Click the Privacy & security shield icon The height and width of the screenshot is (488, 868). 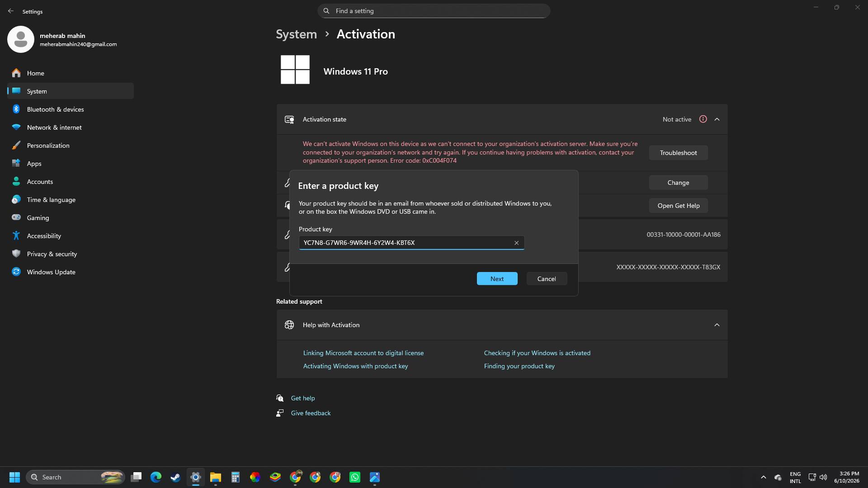coord(16,254)
